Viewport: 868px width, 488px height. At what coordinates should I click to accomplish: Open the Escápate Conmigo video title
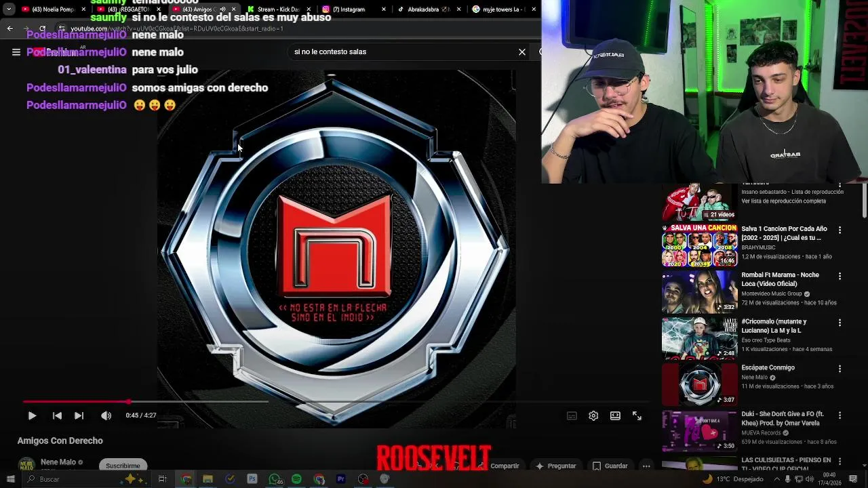click(x=768, y=367)
